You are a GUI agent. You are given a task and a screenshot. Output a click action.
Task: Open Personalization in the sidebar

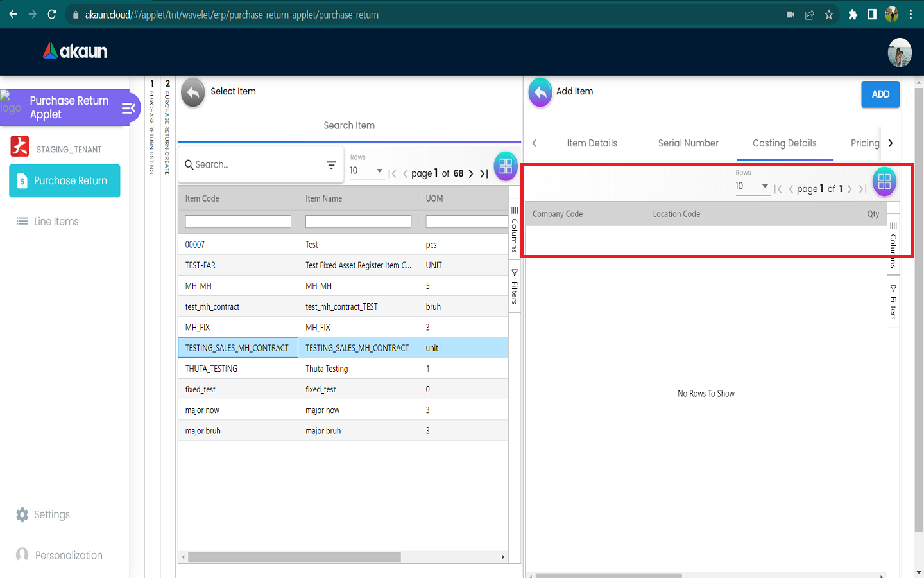coord(68,555)
